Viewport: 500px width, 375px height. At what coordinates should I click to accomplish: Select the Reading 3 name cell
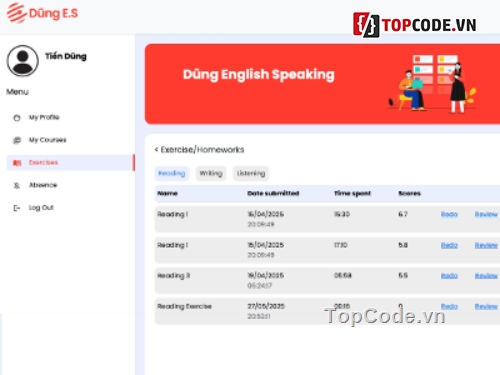174,276
